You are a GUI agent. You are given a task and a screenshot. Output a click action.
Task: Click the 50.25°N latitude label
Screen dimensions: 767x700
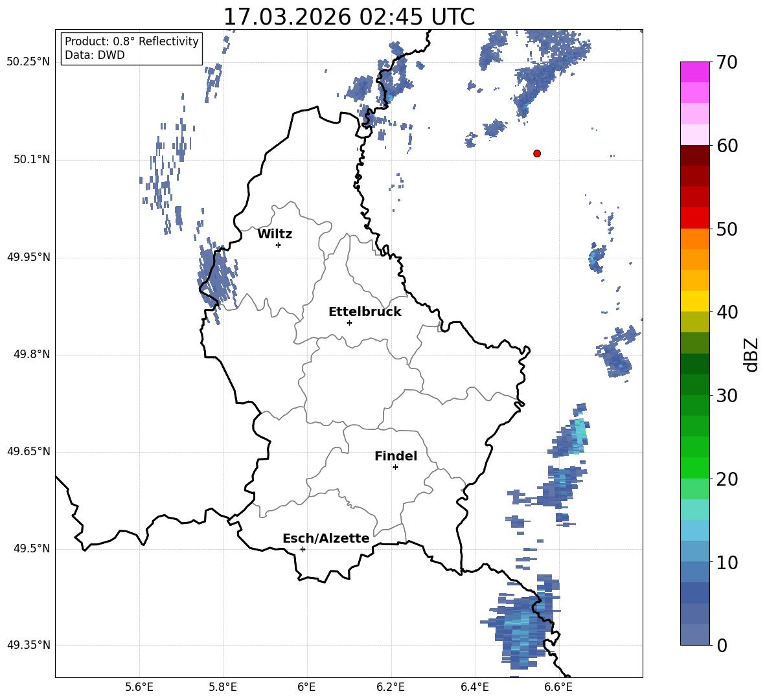29,62
